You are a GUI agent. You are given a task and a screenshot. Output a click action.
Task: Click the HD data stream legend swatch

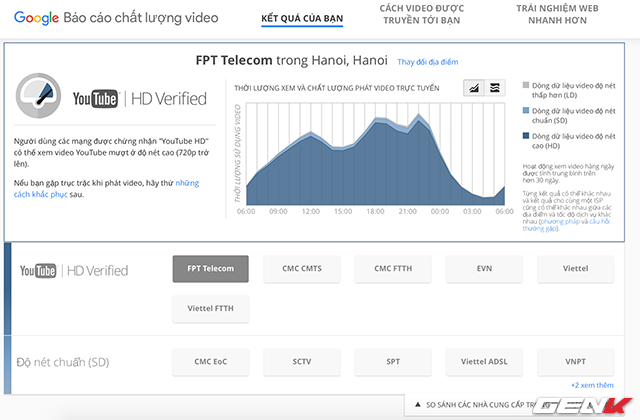click(x=526, y=136)
